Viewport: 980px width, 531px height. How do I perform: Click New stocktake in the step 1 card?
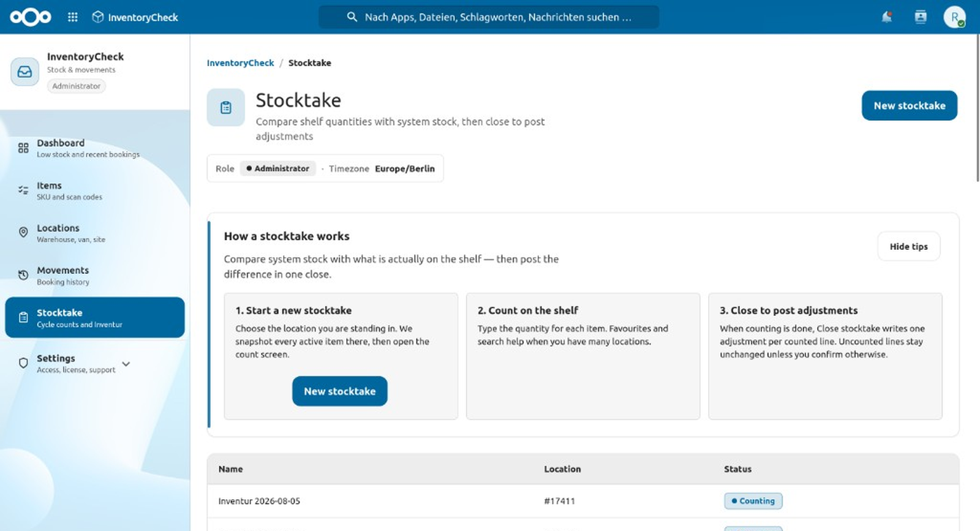[x=340, y=391]
